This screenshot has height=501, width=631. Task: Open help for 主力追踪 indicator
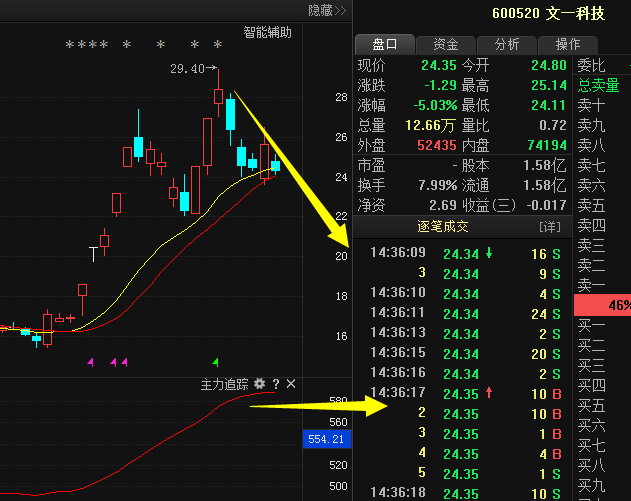pyautogui.click(x=276, y=384)
